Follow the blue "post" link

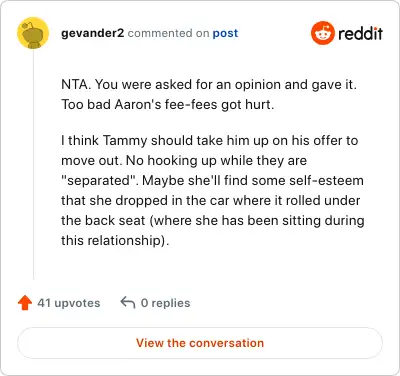coord(225,33)
